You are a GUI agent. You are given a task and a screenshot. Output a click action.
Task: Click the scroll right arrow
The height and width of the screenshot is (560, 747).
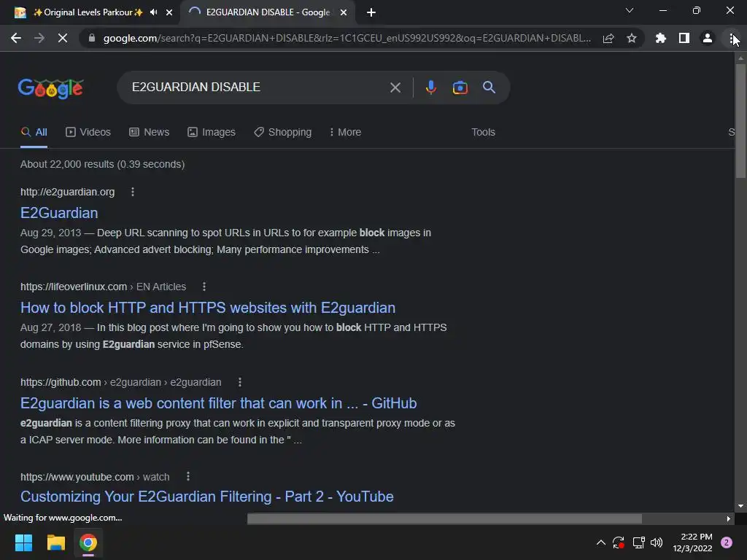(729, 518)
